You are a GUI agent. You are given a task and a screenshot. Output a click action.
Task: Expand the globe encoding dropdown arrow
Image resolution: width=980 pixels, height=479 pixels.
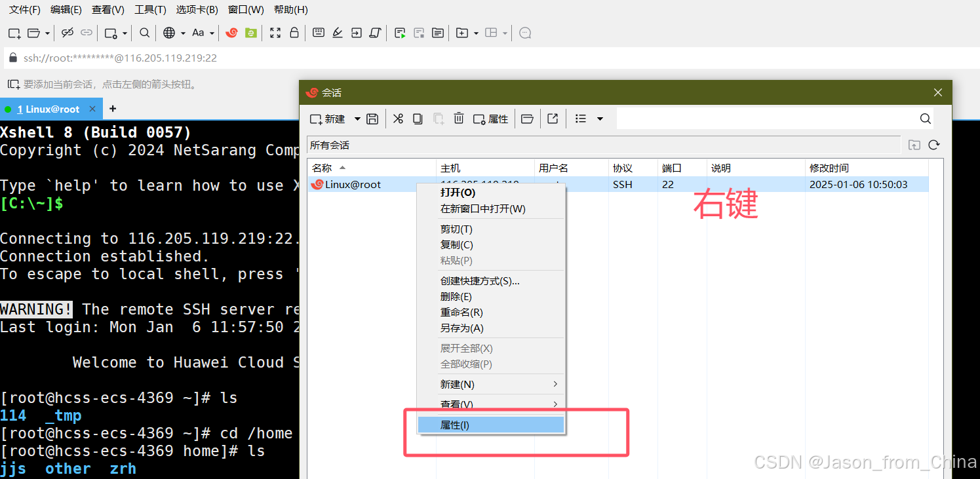point(183,33)
